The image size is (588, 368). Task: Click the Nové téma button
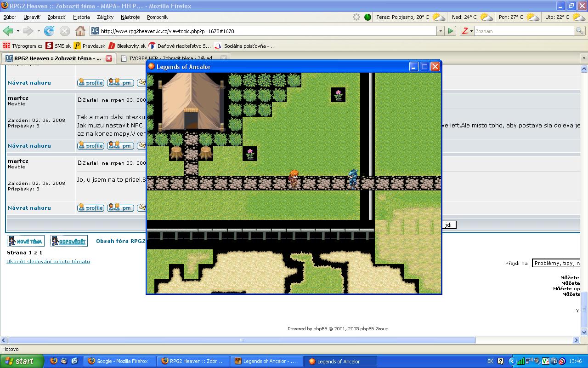click(25, 241)
